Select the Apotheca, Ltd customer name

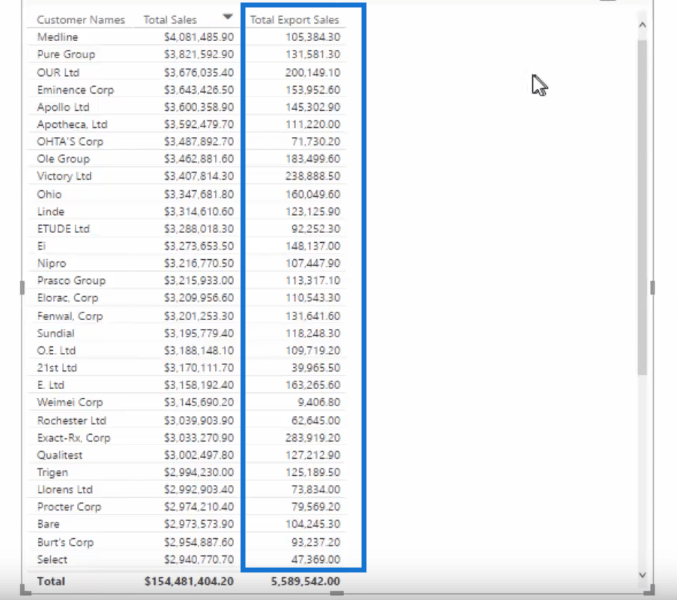[72, 124]
